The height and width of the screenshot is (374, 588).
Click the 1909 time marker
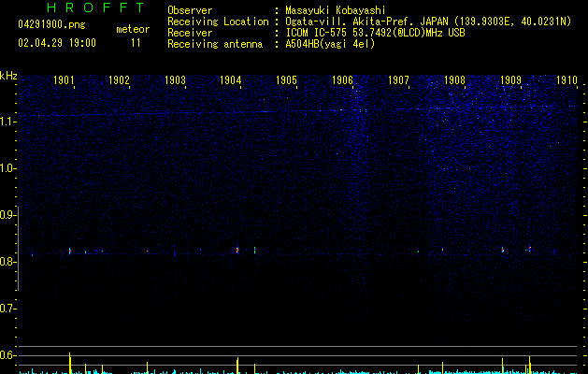(x=510, y=79)
